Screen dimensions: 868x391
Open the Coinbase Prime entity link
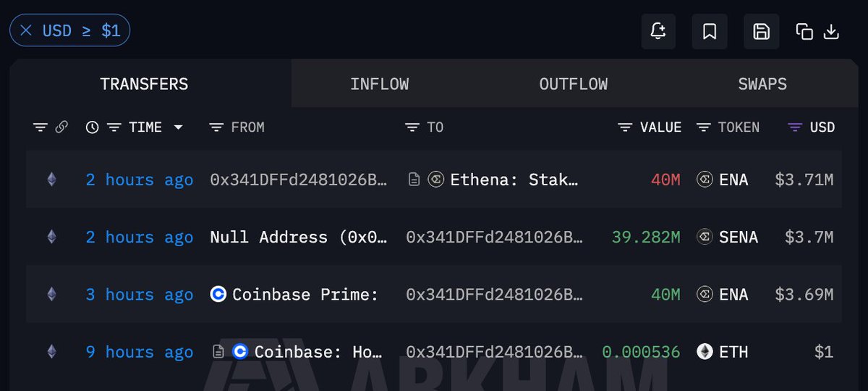[305, 295]
